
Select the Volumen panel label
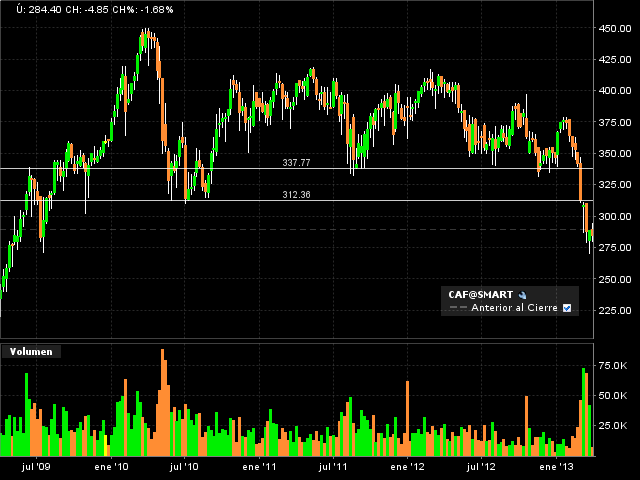(x=31, y=351)
